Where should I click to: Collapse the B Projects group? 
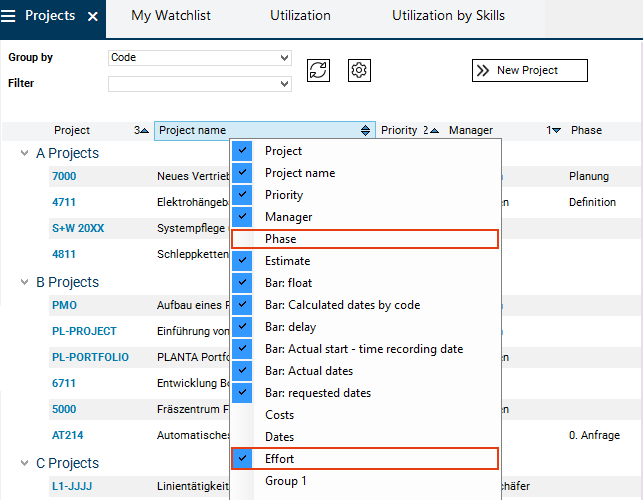pyautogui.click(x=25, y=283)
